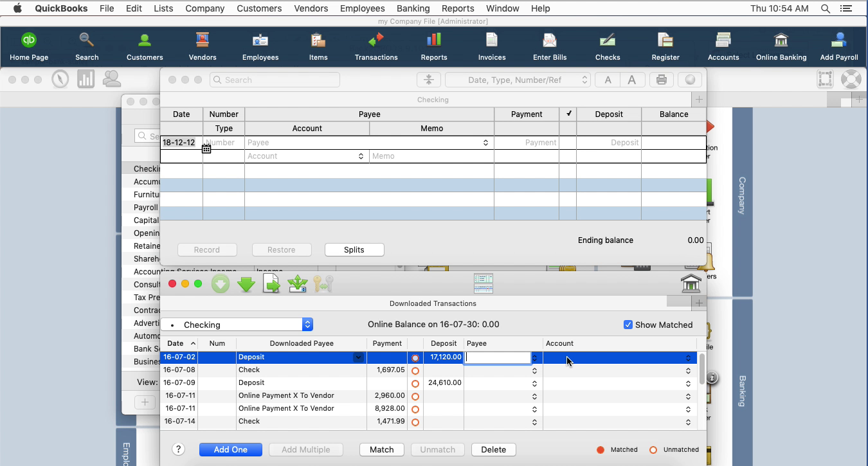This screenshot has width=868, height=466.
Task: Click the Delete button
Action: pos(494,449)
